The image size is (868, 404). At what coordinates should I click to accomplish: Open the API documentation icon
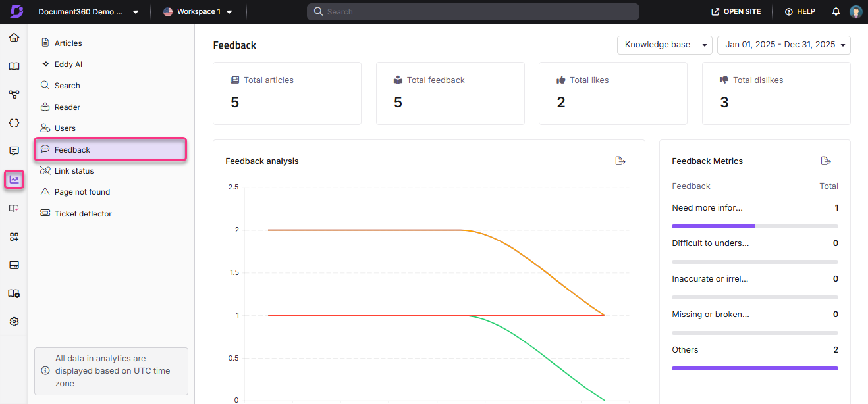(14, 122)
